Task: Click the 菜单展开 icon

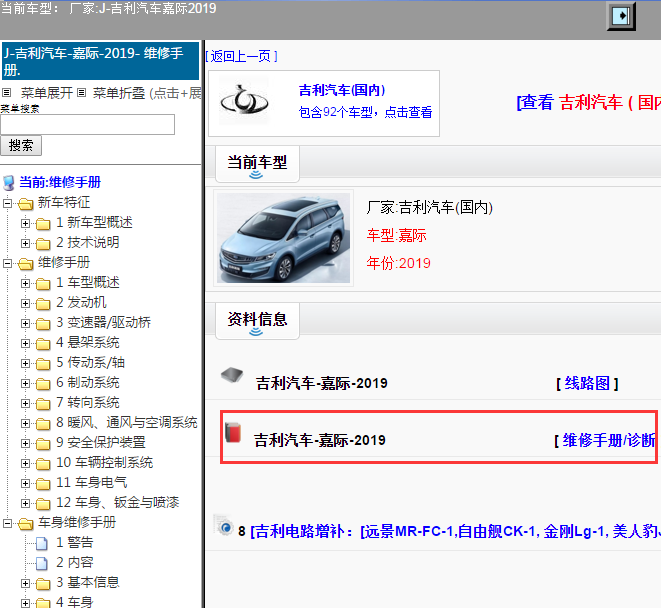Action: click(x=6, y=93)
